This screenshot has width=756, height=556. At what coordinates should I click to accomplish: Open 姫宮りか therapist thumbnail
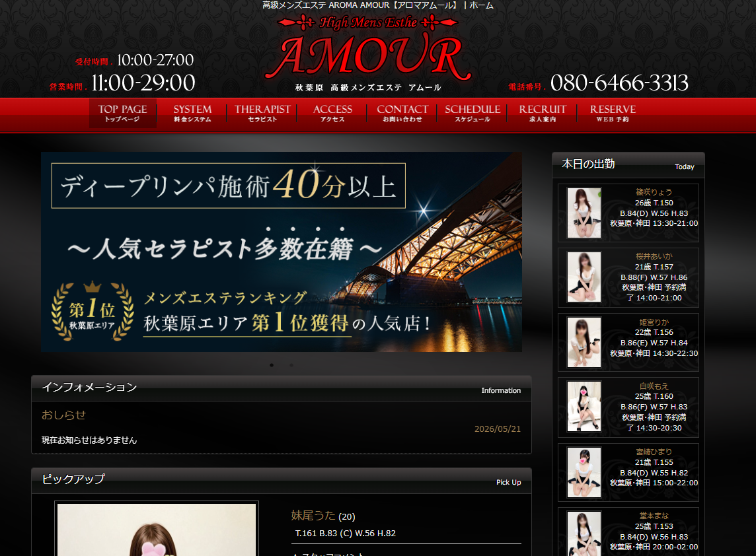(x=584, y=343)
